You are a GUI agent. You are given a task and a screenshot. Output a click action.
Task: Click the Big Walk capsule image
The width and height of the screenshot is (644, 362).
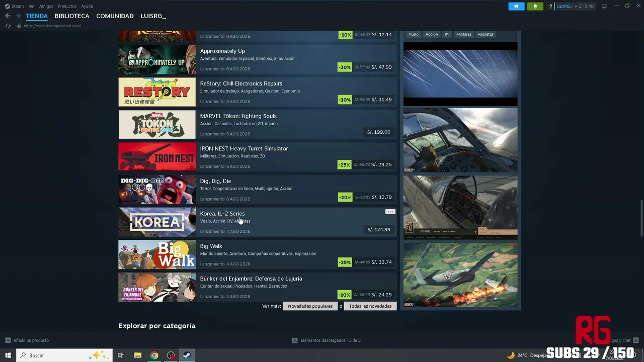[157, 255]
